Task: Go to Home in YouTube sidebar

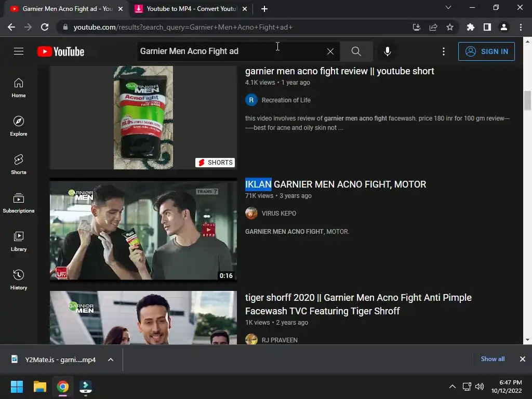Action: tap(19, 88)
